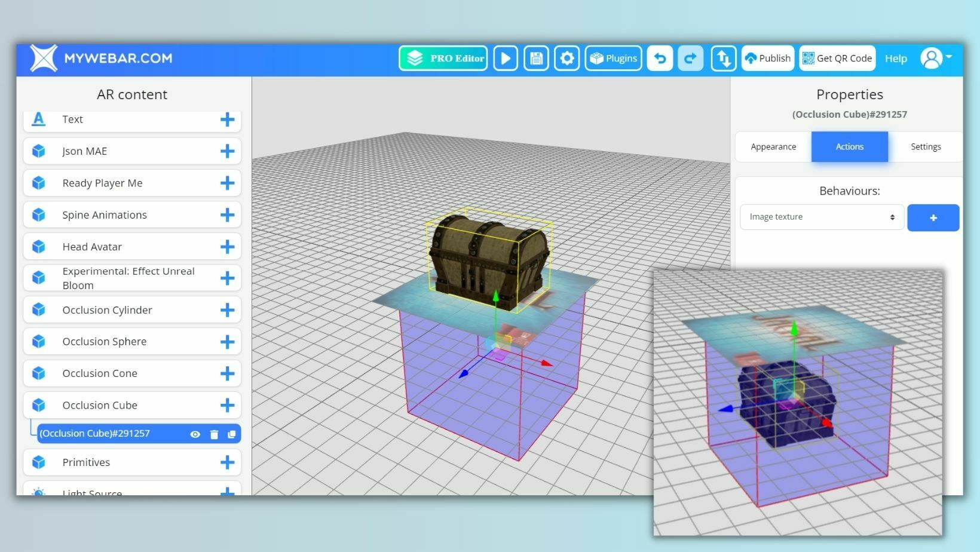Switch to the Appearance tab
This screenshot has width=980, height=552.
point(773,146)
